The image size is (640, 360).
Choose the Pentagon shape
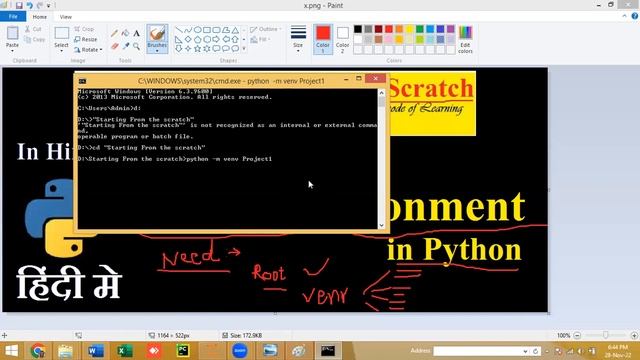click(x=198, y=39)
